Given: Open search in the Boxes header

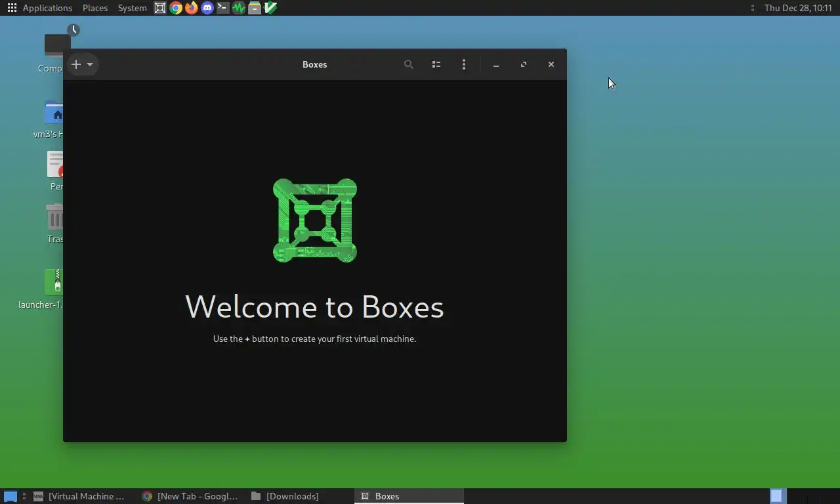Looking at the screenshot, I should click(409, 64).
